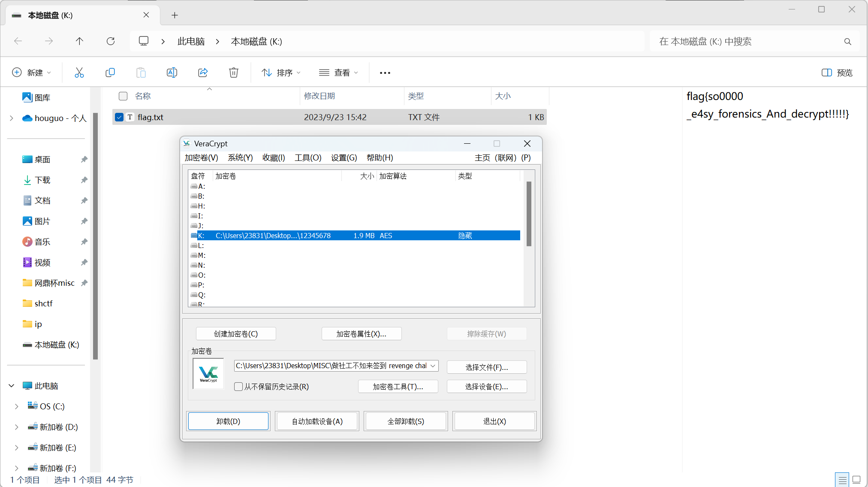Click 全部卸载(S) button

coord(406,421)
